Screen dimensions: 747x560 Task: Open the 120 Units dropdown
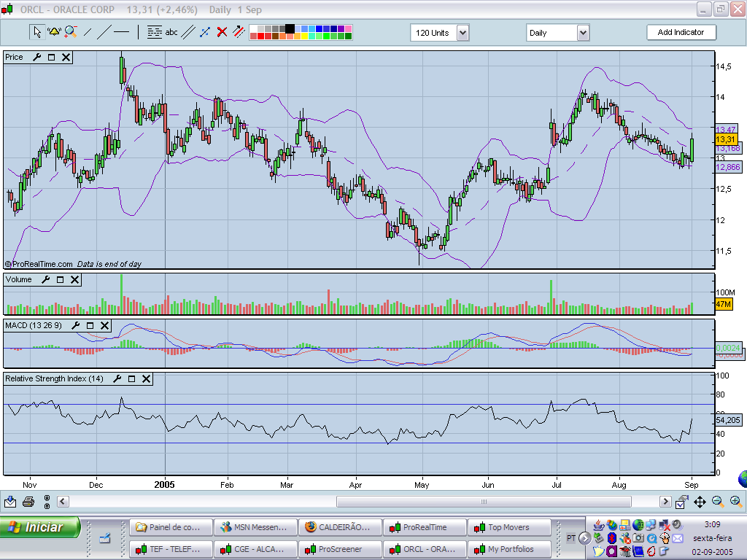tap(462, 33)
